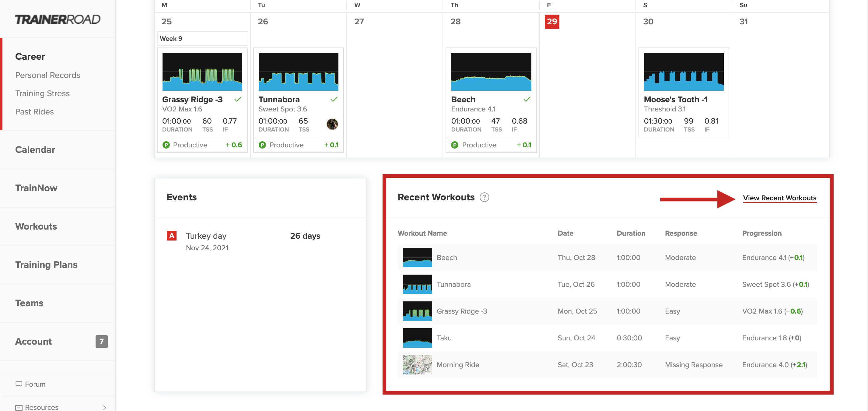868x411 pixels.
Task: Click the Beech calendar workout graph
Action: (x=491, y=72)
